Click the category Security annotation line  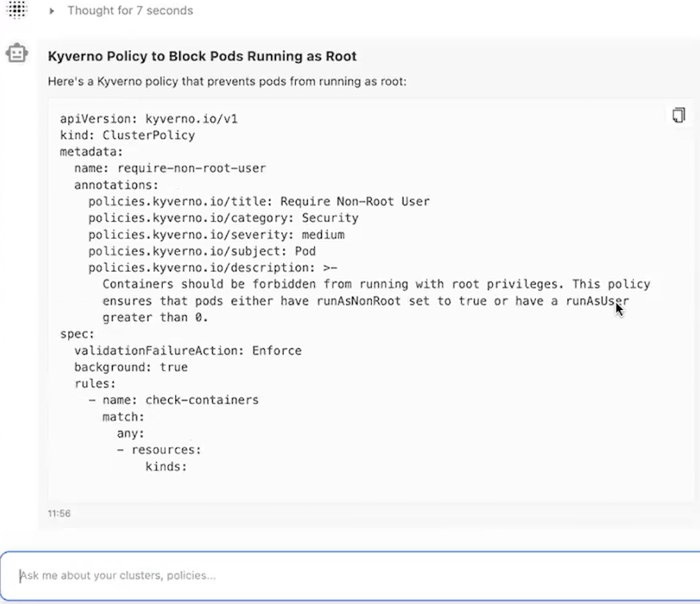click(223, 218)
